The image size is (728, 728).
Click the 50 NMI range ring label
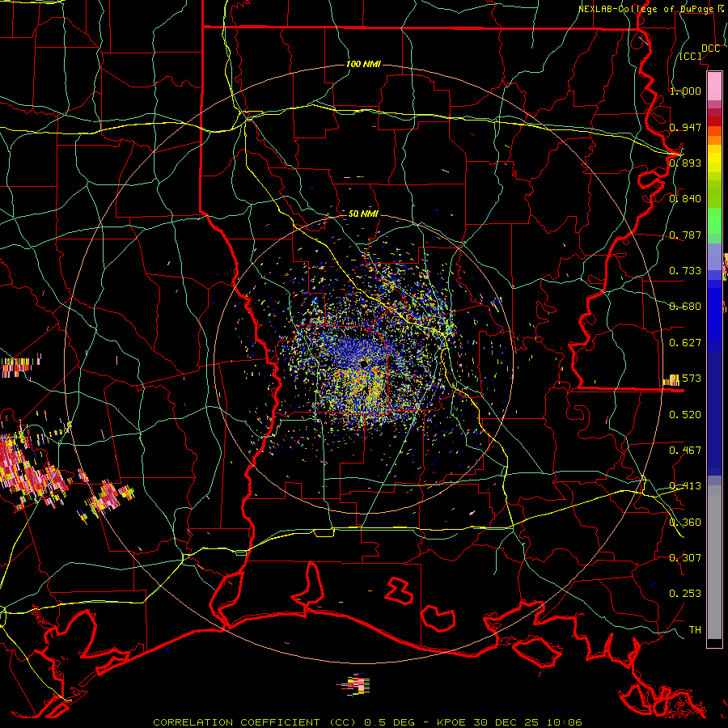[363, 214]
